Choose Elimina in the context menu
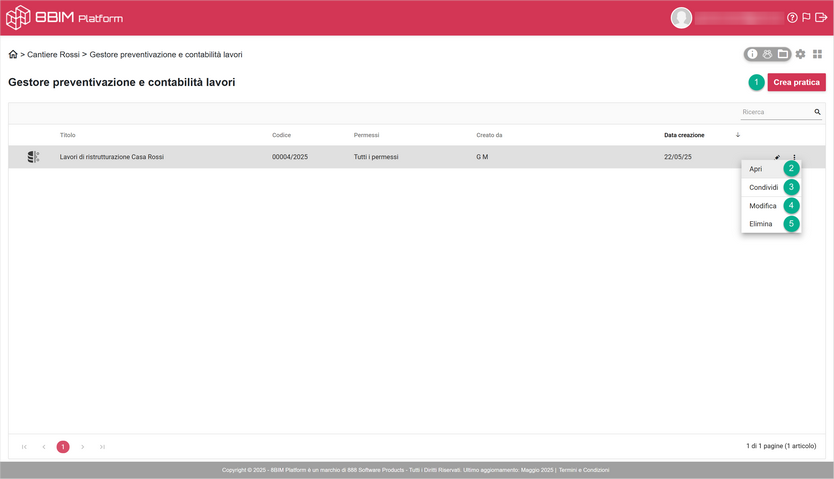The height and width of the screenshot is (479, 834). coord(761,224)
